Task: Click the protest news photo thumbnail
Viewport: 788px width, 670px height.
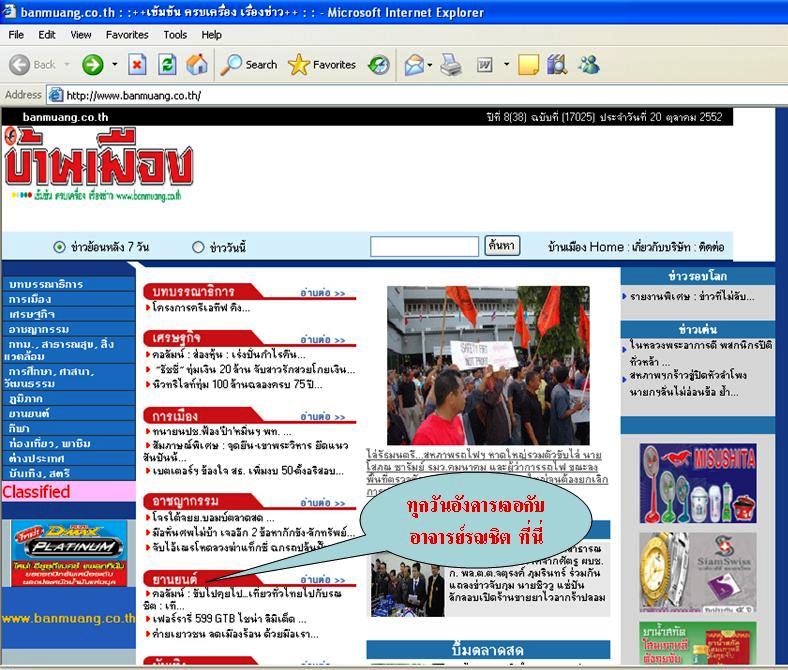Action: [488, 365]
